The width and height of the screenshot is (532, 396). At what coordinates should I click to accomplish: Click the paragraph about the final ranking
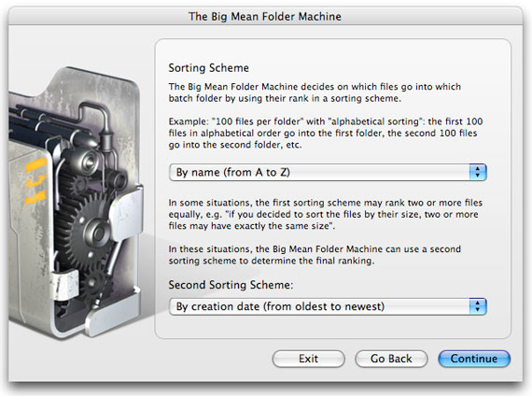click(315, 255)
